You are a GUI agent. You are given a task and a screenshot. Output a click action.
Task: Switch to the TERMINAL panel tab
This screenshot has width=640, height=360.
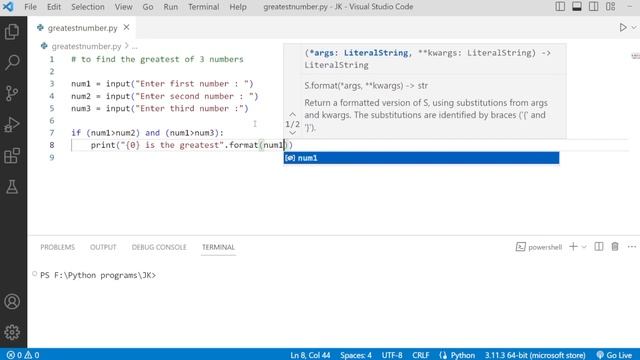(x=218, y=247)
